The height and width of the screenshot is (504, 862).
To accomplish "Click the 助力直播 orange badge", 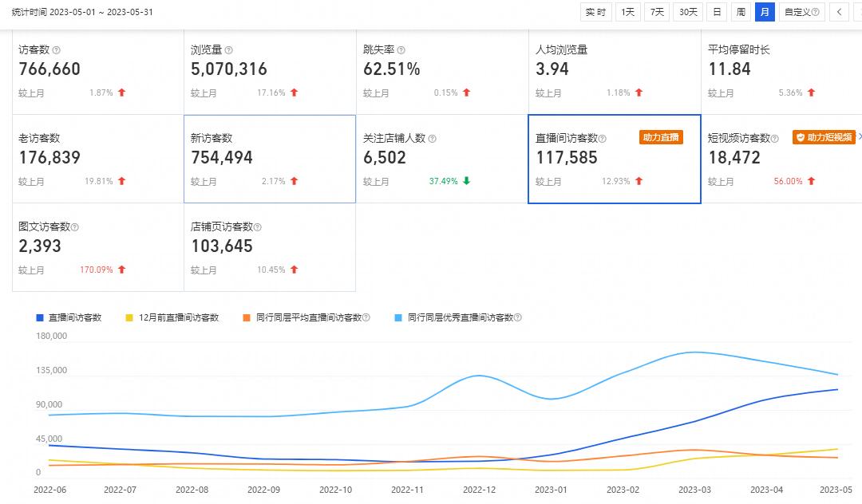I will [x=663, y=136].
